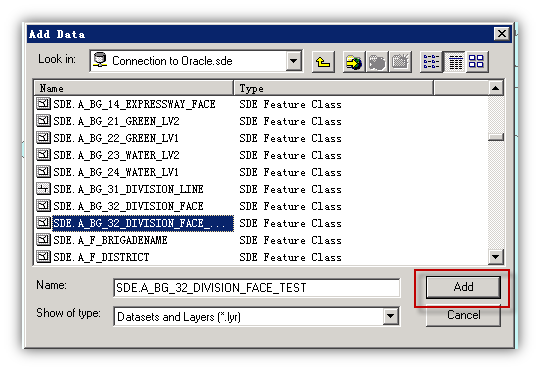Click the Disconnect from Folder icon
Screen dimensions: 540x371
[x=377, y=62]
